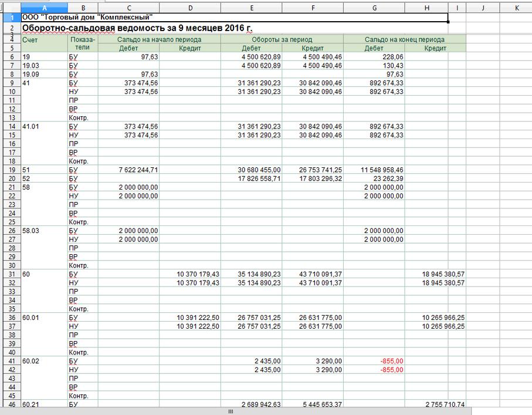Select the Сальдо на начало периода header
This screenshot has width=532, height=415.
coord(159,39)
